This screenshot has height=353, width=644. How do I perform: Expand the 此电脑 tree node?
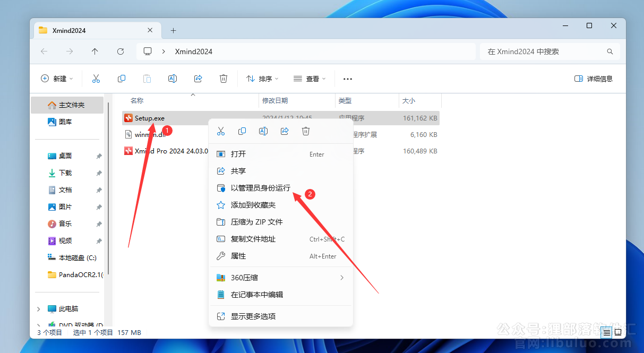point(39,309)
